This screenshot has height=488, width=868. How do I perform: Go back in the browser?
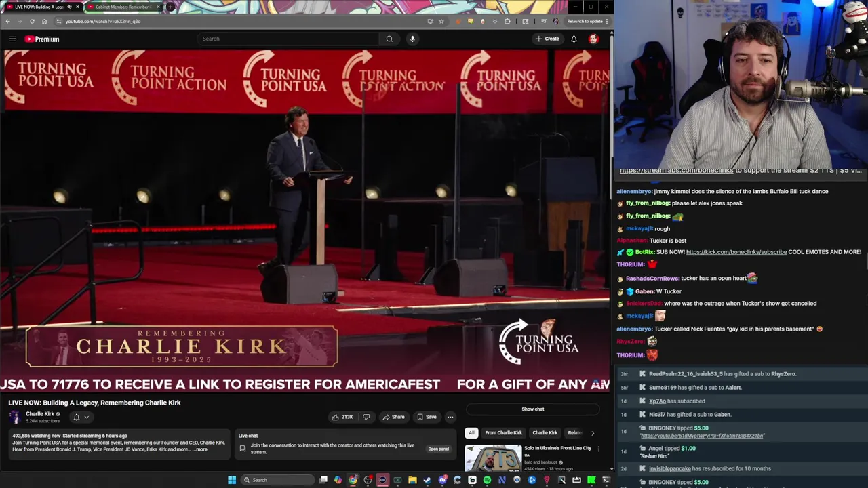(x=7, y=21)
